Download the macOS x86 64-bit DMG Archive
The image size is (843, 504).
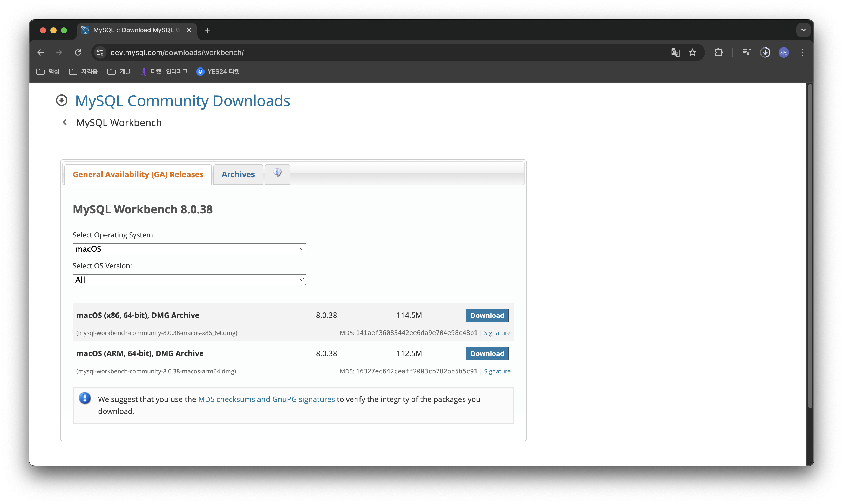487,315
